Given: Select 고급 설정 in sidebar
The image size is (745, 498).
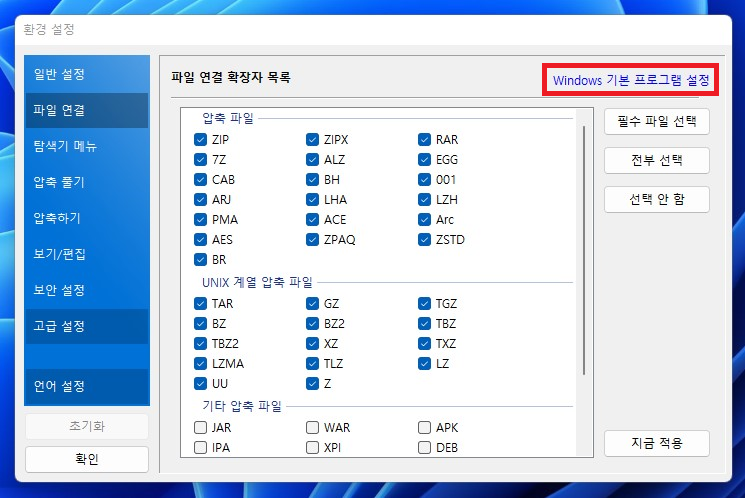Looking at the screenshot, I should [x=86, y=326].
